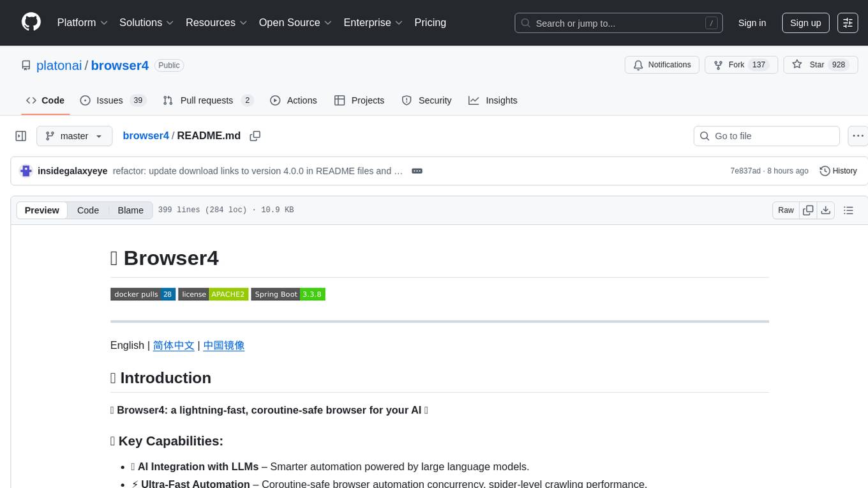Click the Introduction heading

point(161,377)
